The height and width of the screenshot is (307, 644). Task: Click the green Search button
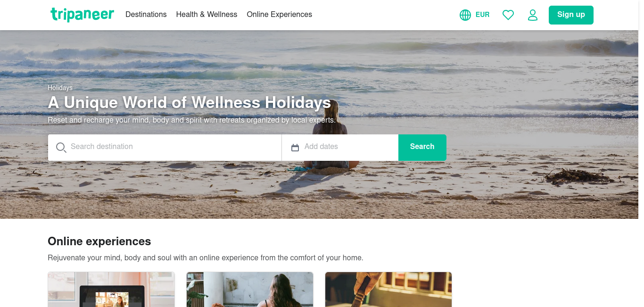point(422,148)
